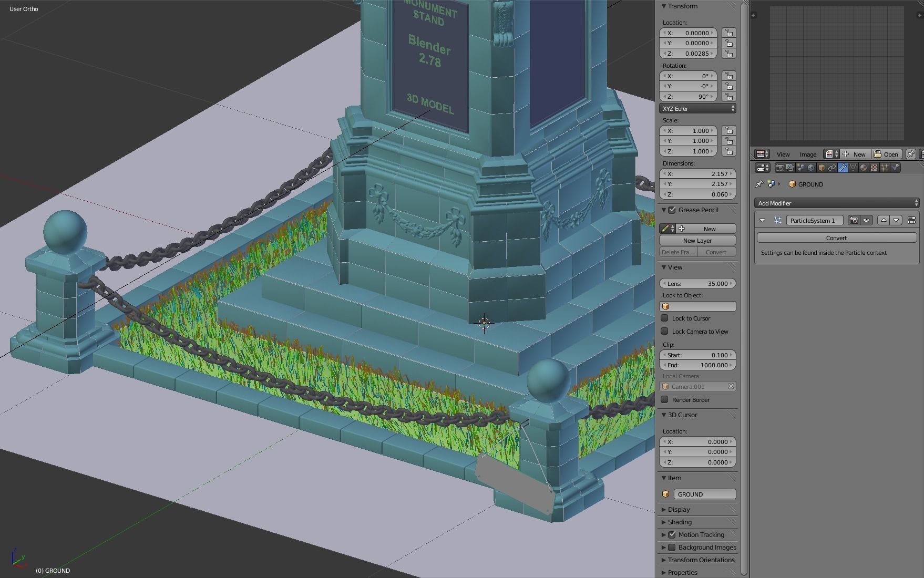The height and width of the screenshot is (578, 924).
Task: Open the Physics properties tab
Action: 895,168
